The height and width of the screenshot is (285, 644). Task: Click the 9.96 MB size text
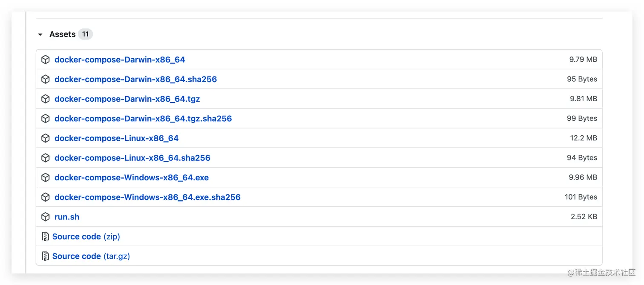coord(583,177)
